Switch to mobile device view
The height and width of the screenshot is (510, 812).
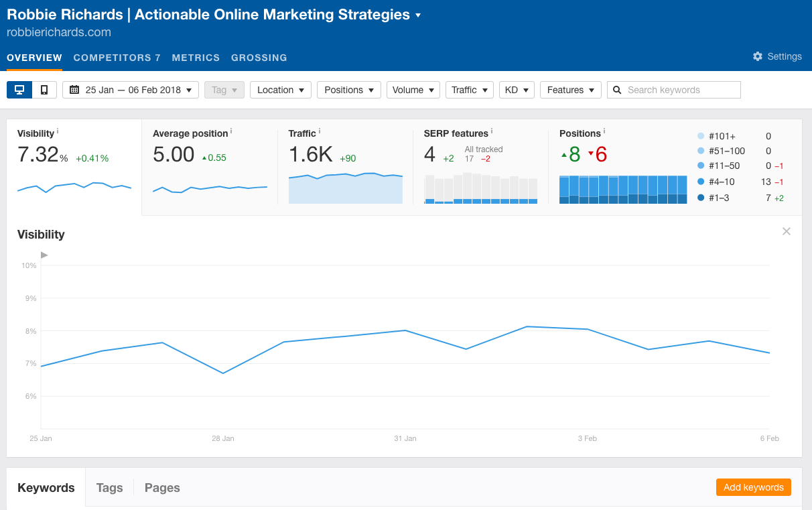tap(44, 90)
